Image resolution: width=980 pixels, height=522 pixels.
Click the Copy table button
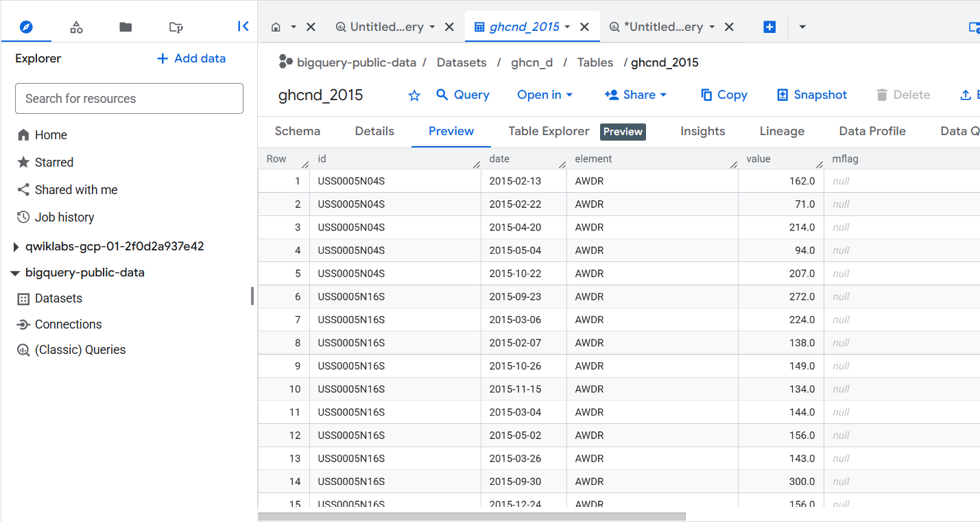[724, 95]
